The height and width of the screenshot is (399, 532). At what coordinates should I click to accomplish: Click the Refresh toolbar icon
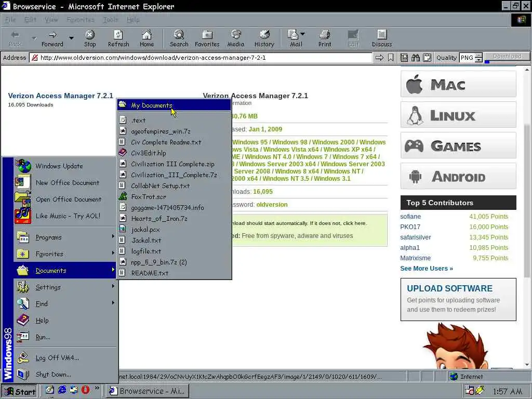(118, 38)
